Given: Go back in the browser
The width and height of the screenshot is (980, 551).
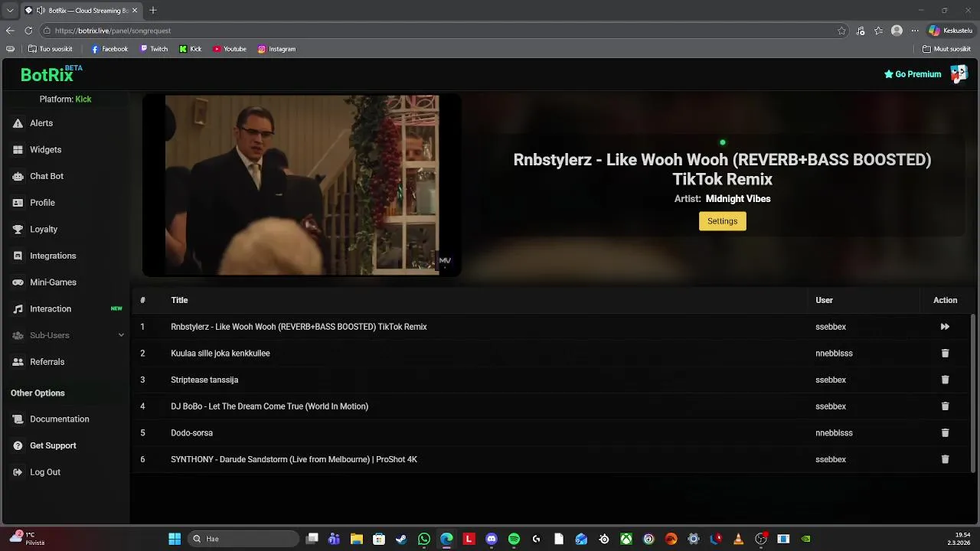Looking at the screenshot, I should [x=10, y=31].
